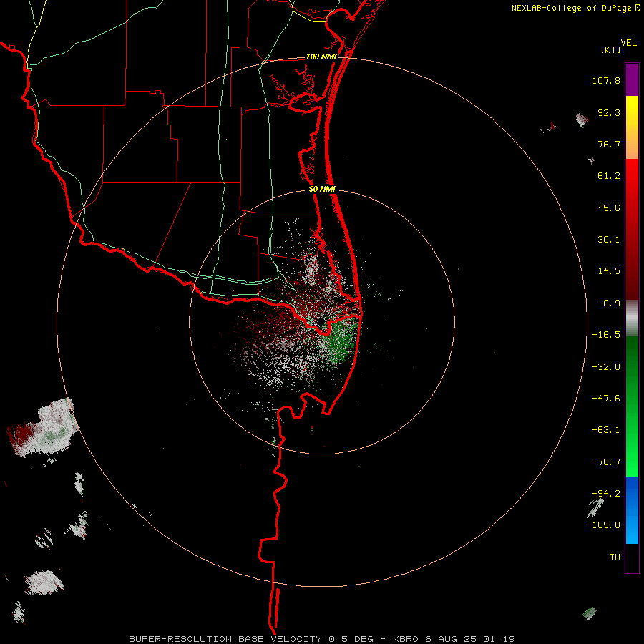
Task: Click the -63.1 velocity scale value
Action: point(606,430)
